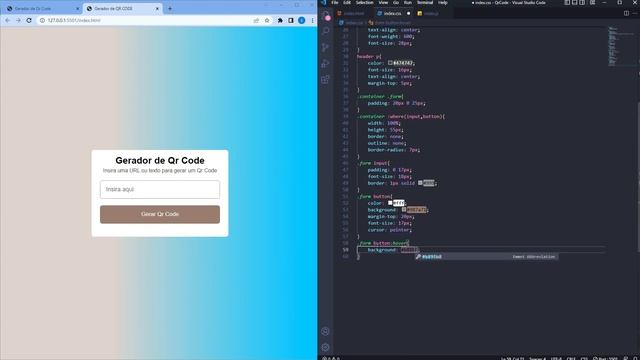Click Customize Layout icon in VS Code title bar
640x360 pixels.
(x=592, y=2)
